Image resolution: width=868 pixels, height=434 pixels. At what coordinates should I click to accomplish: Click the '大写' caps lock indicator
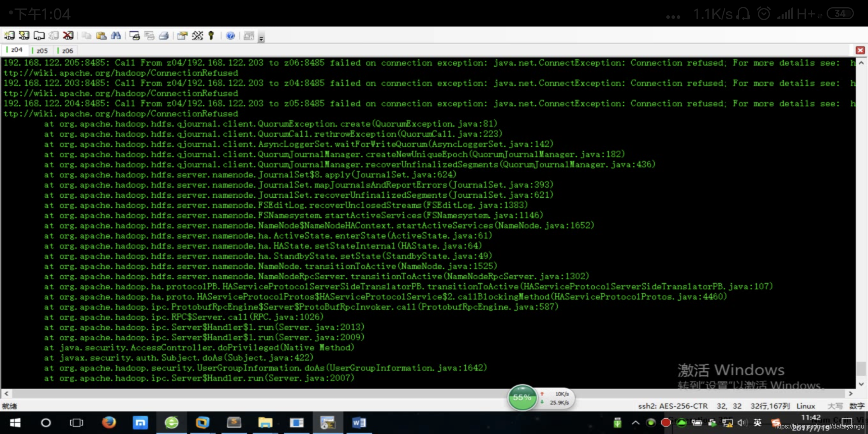tap(835, 406)
